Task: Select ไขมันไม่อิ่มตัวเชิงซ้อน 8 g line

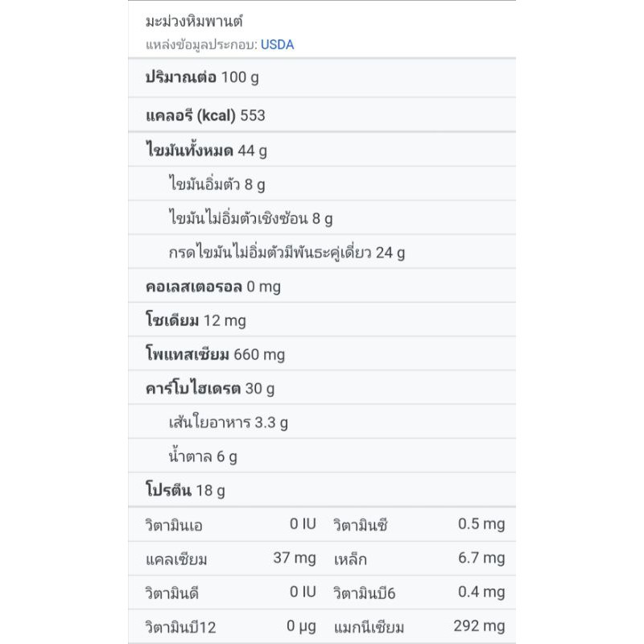Action: click(x=251, y=219)
